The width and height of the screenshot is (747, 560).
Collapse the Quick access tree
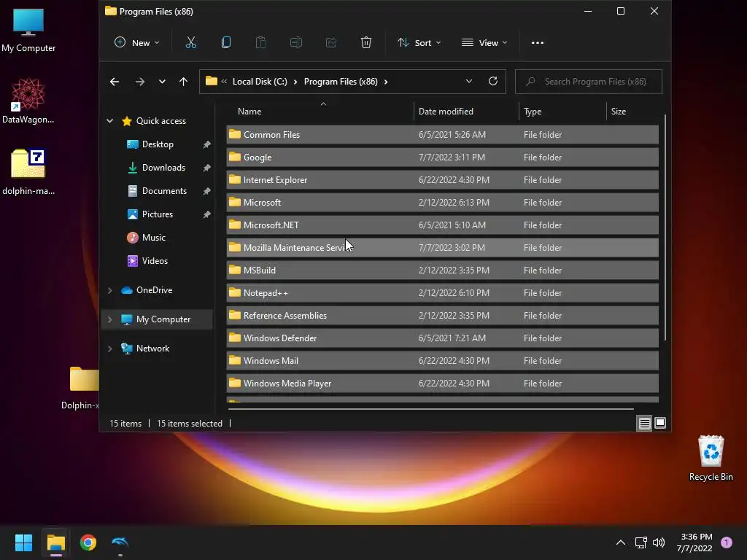(x=110, y=121)
